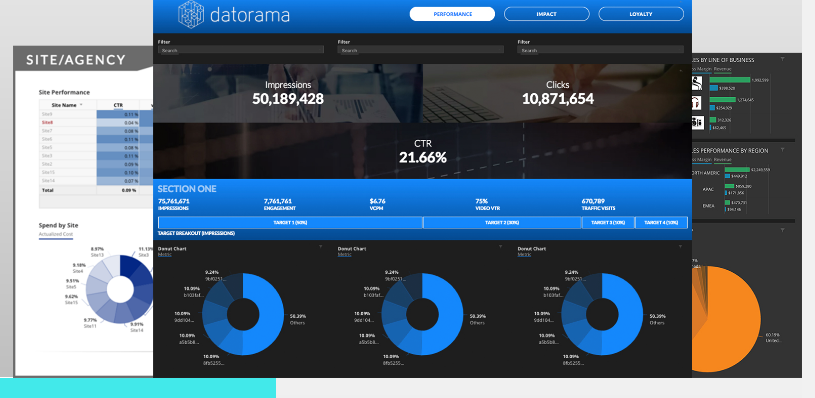
Task: Click the middle Filter search field
Action: (420, 50)
